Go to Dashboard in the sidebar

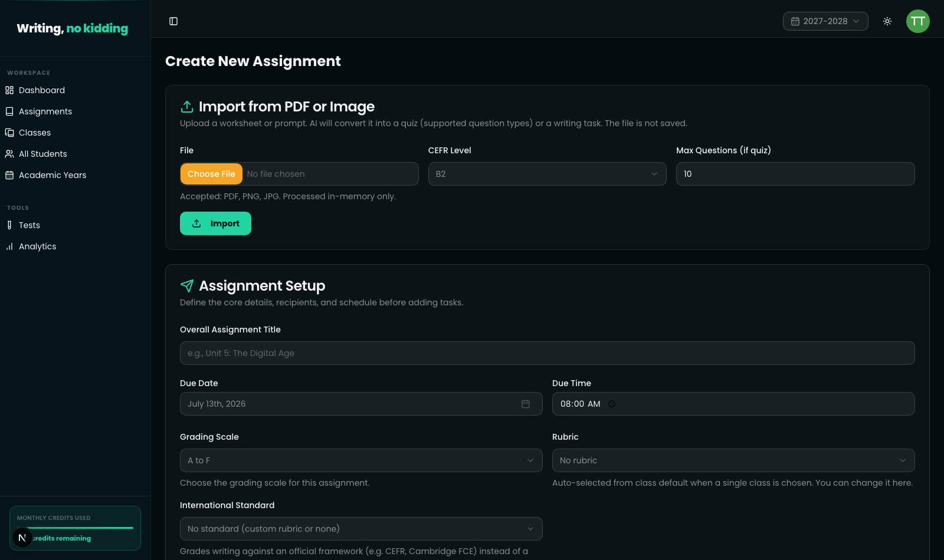pyautogui.click(x=42, y=90)
